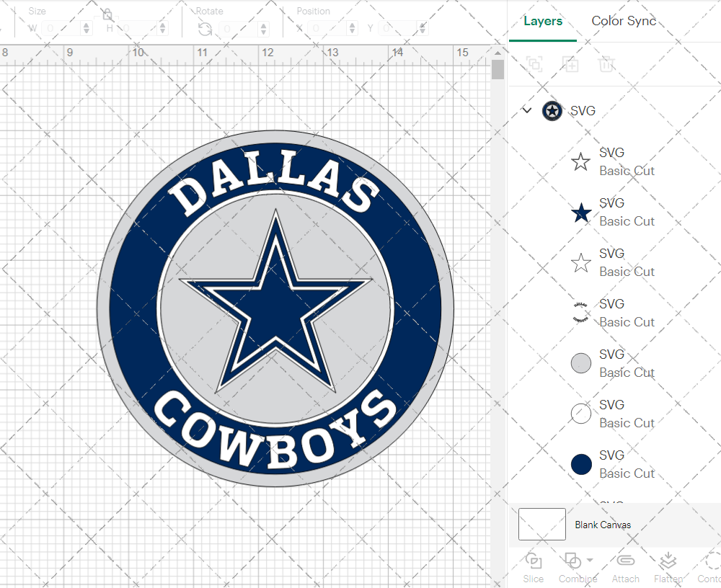Open the Combine dropdown arrow
This screenshot has height=588, width=721.
[x=590, y=561]
